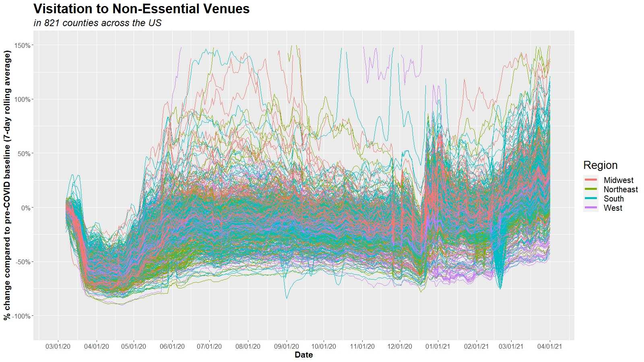
Task: Click the 'Northeast' legend label
Action: (620, 189)
